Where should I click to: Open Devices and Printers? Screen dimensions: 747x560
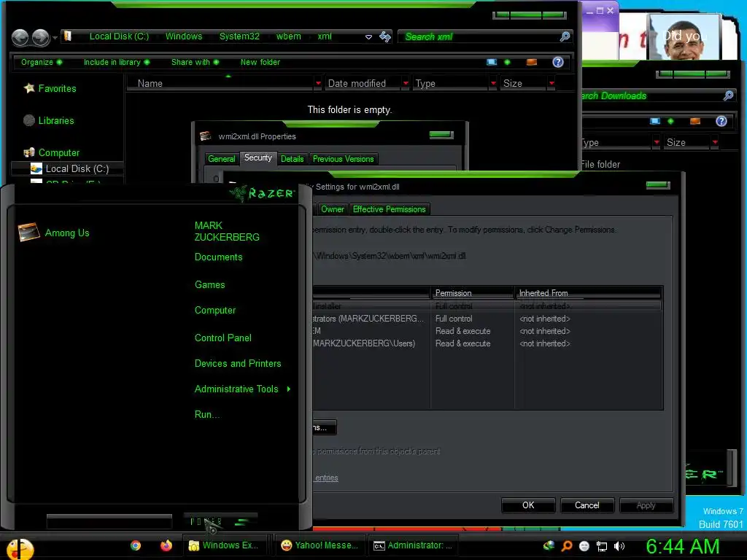point(238,364)
